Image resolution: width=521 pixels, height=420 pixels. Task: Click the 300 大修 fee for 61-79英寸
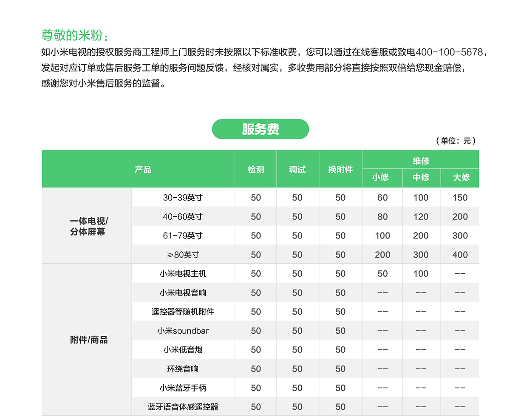pyautogui.click(x=460, y=236)
